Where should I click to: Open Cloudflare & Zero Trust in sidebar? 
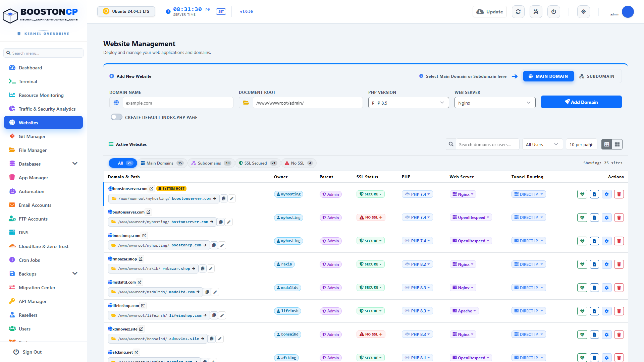tap(43, 246)
